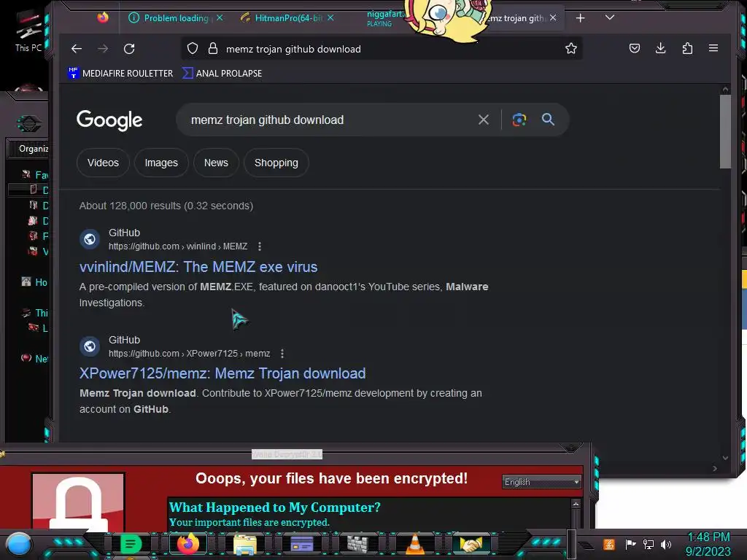Open the pinned Firefox tab icon
Viewport: 747px width, 560px height.
(103, 17)
